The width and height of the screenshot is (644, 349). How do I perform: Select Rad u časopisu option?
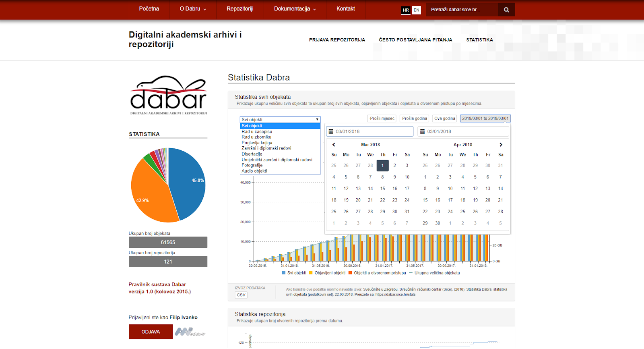pos(280,131)
